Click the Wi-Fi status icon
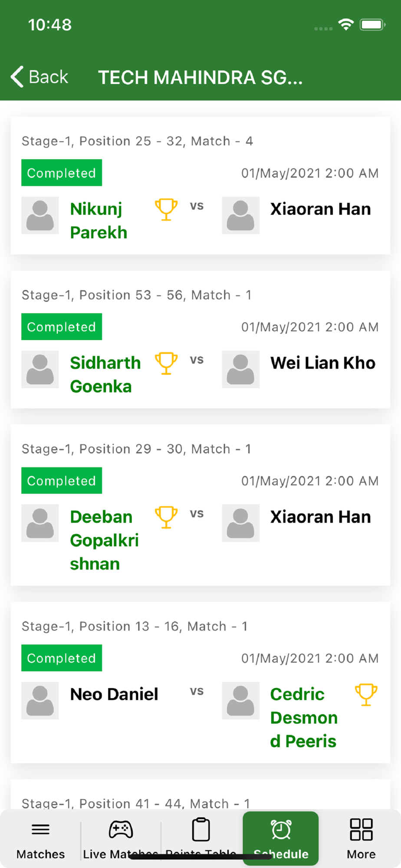 point(346,25)
